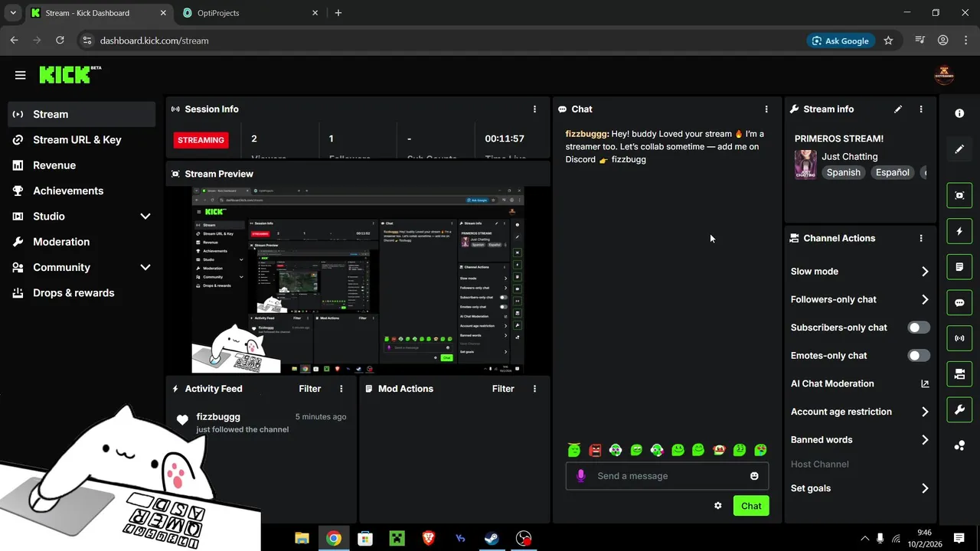Screen dimensions: 980x551
Task: Open File Explorer from the taskbar
Action: pyautogui.click(x=302, y=538)
